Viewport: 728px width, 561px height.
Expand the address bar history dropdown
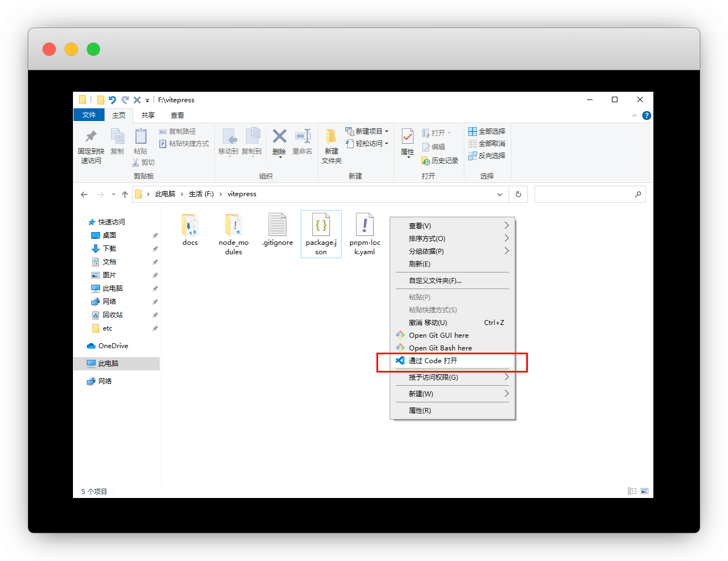[500, 195]
